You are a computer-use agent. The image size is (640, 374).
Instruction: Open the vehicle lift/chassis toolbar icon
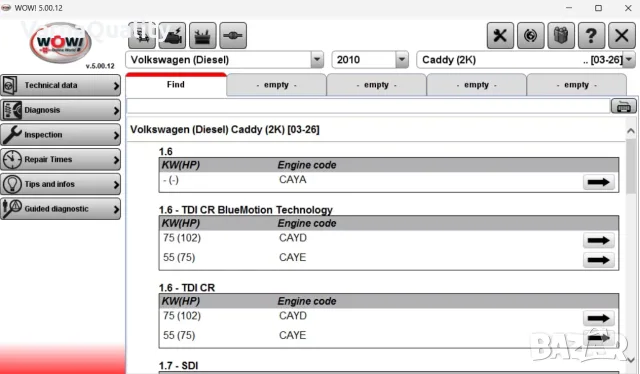point(142,36)
